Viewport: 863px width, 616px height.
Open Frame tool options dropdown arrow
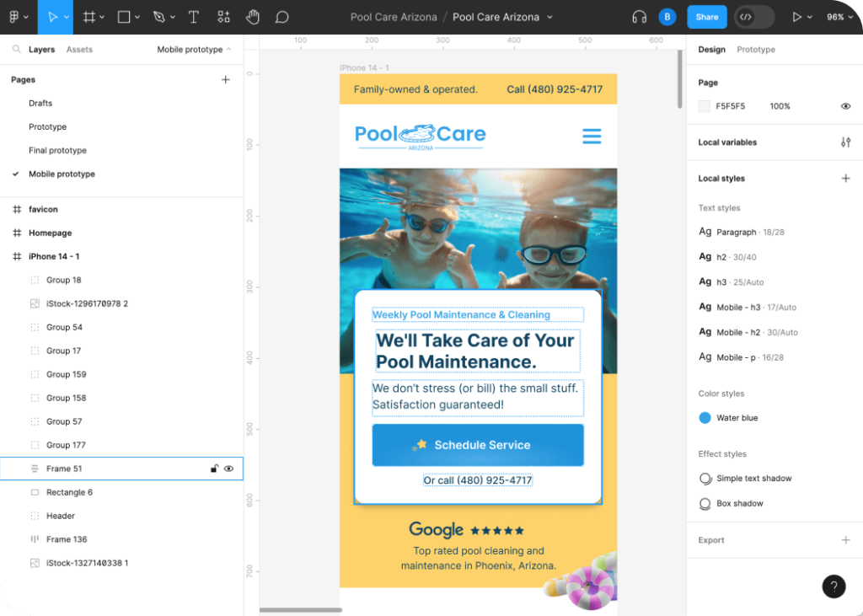(x=102, y=18)
